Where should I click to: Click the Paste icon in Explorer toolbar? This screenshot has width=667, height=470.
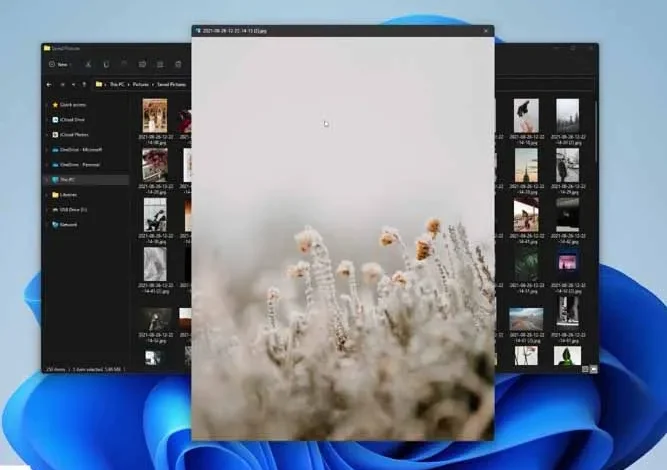[x=124, y=64]
